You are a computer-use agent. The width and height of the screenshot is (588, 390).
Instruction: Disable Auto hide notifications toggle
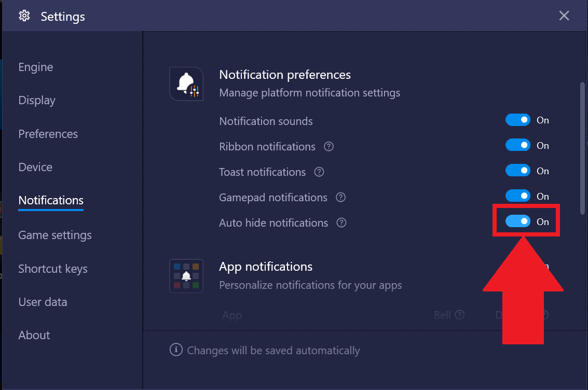(518, 221)
